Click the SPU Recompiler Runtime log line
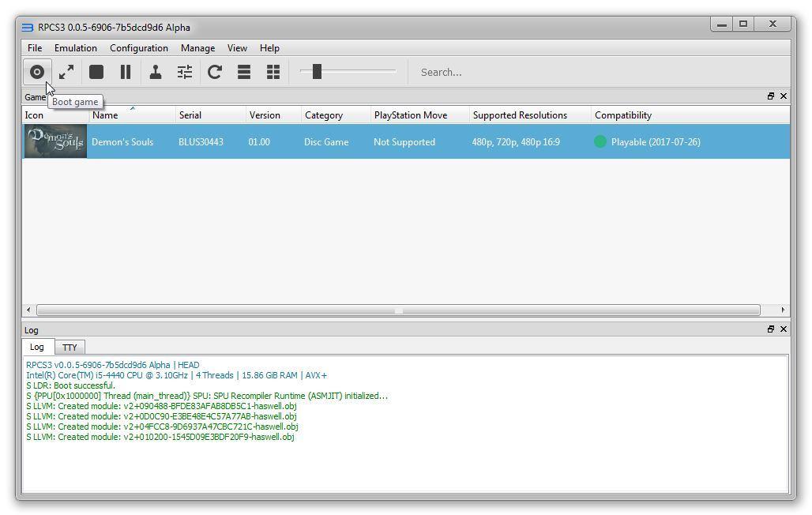 pyautogui.click(x=207, y=396)
